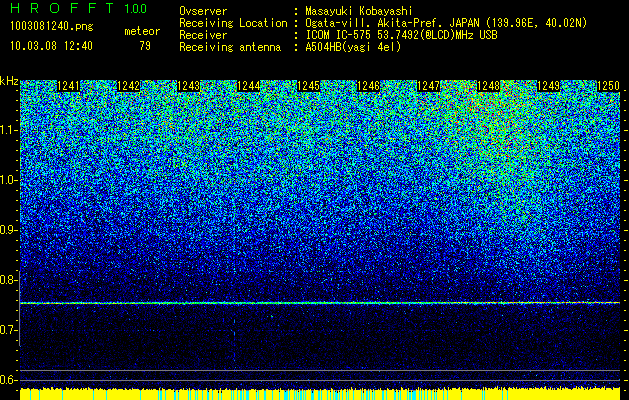This screenshot has width=629, height=400.
Task: Click the Receiving antenna field label
Action: [x=230, y=47]
